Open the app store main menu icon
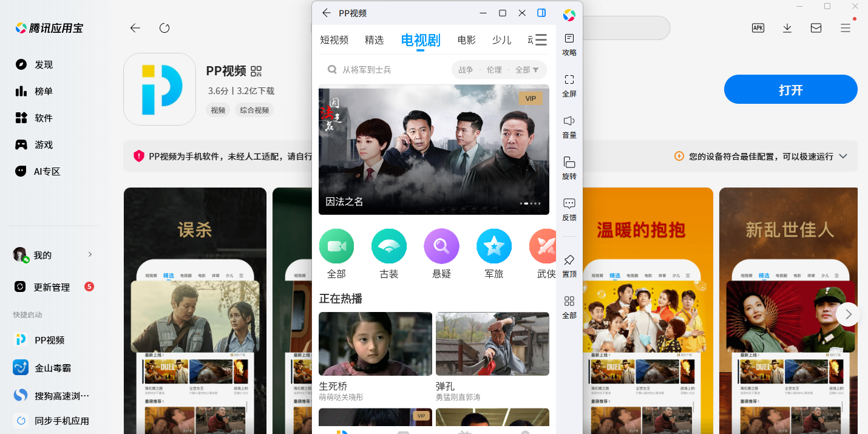The height and width of the screenshot is (434, 868). (846, 28)
